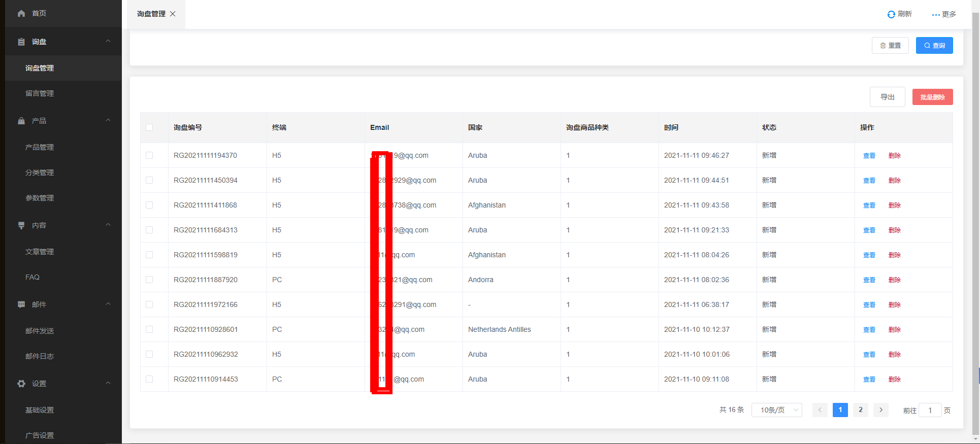Open 邮件日志 in the sidebar
This screenshot has width=980, height=444.
[x=63, y=356]
